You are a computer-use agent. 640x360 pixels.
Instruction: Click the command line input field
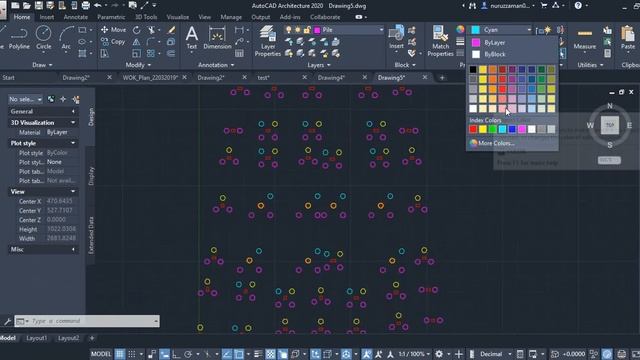[93, 321]
